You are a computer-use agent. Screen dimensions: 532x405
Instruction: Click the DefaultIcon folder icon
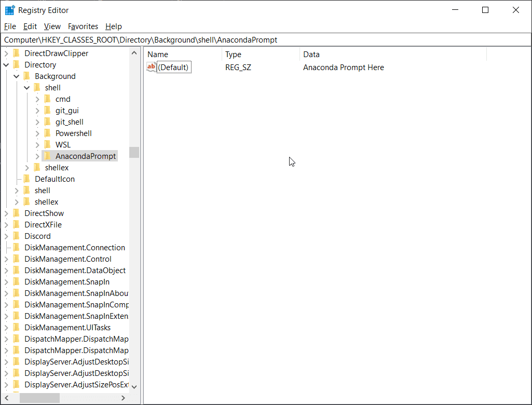coord(26,179)
